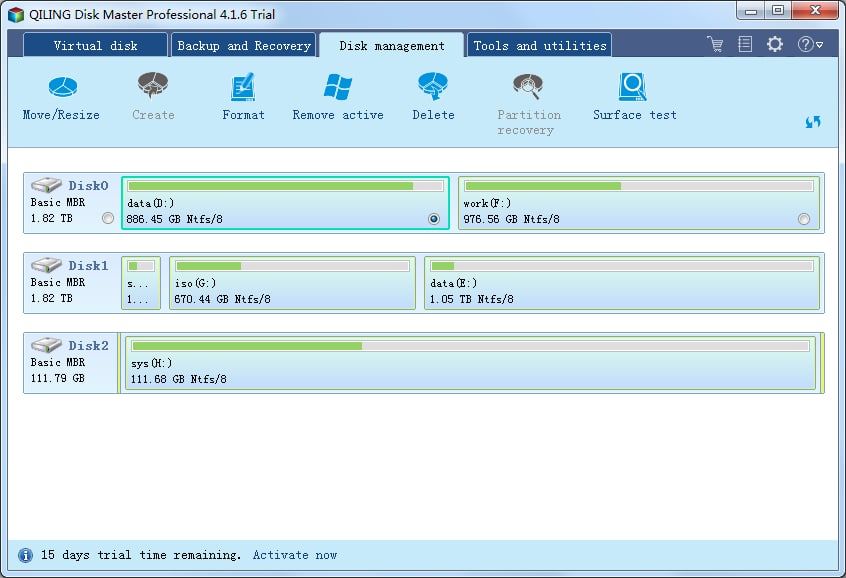Click the data (D:) usage bar
The width and height of the screenshot is (846, 578).
[285, 186]
